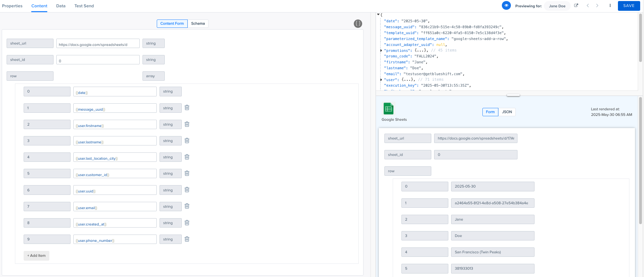Click the string type label for sheet_id
Viewport: 644px width, 277px height.
click(154, 60)
